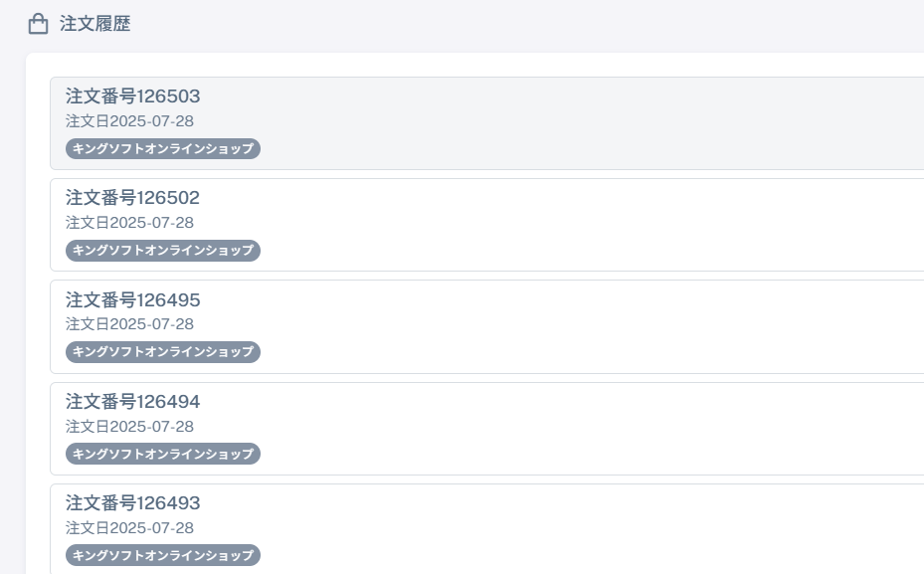Click the キングソフトオンラインショップ badge on order 126503
This screenshot has width=924, height=574.
tap(163, 148)
